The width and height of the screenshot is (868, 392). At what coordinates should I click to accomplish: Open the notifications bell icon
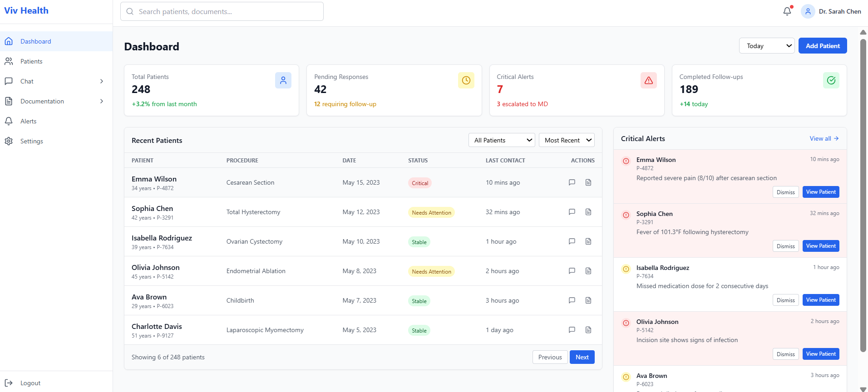[x=787, y=11]
